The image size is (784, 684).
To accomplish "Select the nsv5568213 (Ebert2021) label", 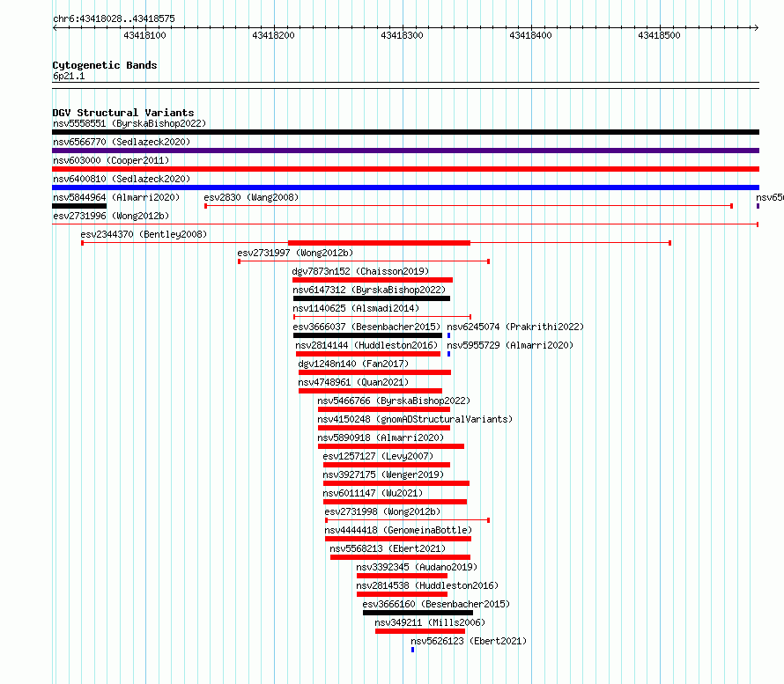I will [388, 548].
